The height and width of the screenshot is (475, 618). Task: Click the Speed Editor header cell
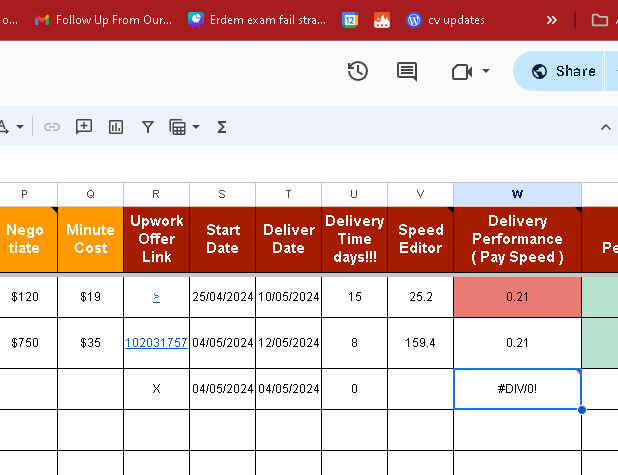pos(421,239)
